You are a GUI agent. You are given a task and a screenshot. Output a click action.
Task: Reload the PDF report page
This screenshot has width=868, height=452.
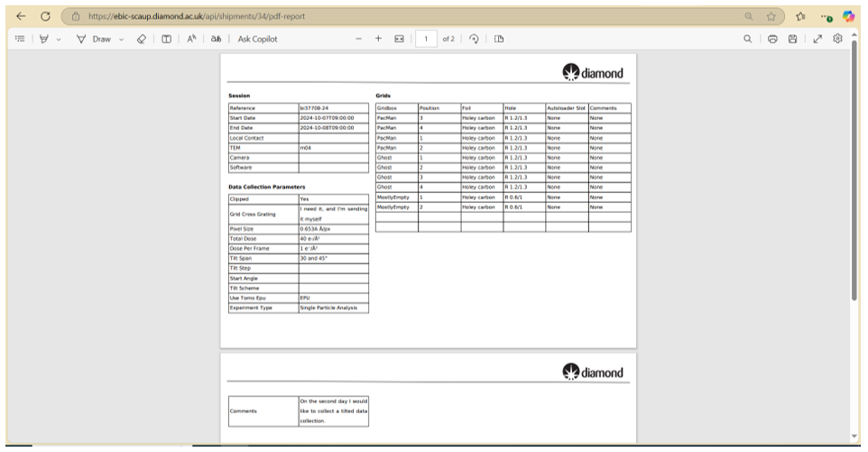tap(45, 16)
